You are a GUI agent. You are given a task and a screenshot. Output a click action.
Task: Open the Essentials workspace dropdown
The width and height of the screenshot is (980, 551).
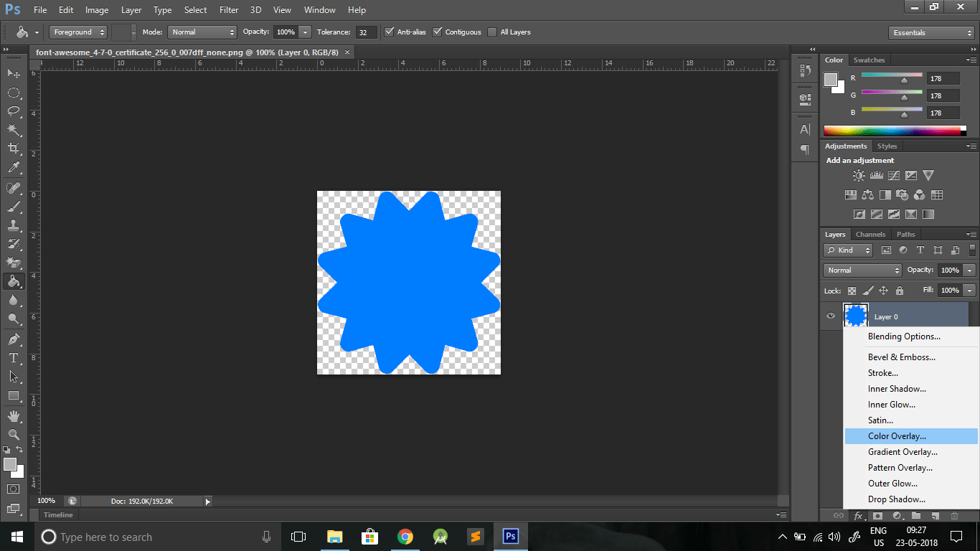pyautogui.click(x=930, y=33)
